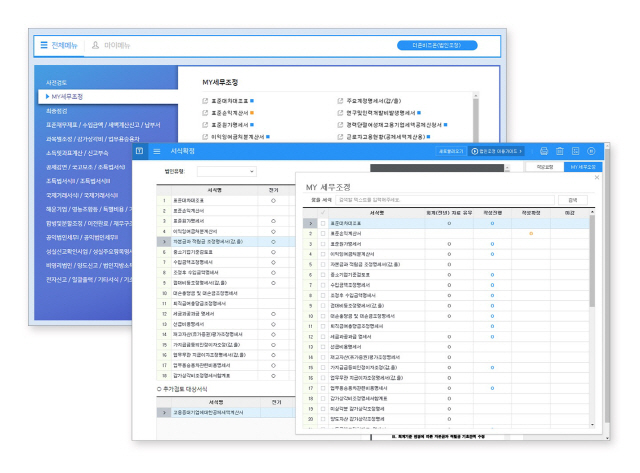Check the box for the 표준대차대조표 row
Screen dimensions: 640x473
point(323,223)
